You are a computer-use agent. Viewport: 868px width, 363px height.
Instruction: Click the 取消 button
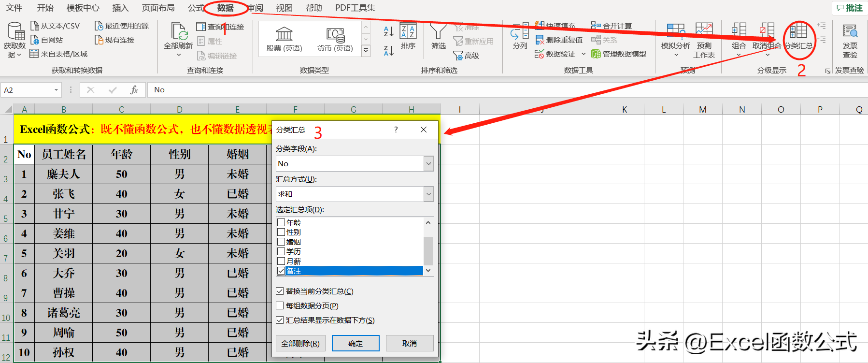pos(410,343)
